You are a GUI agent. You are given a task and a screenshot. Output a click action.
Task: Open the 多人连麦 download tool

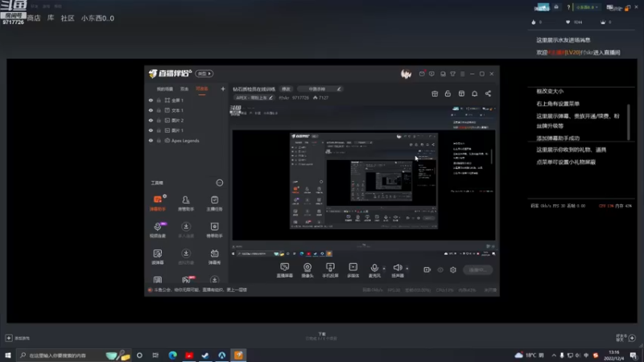click(x=186, y=230)
